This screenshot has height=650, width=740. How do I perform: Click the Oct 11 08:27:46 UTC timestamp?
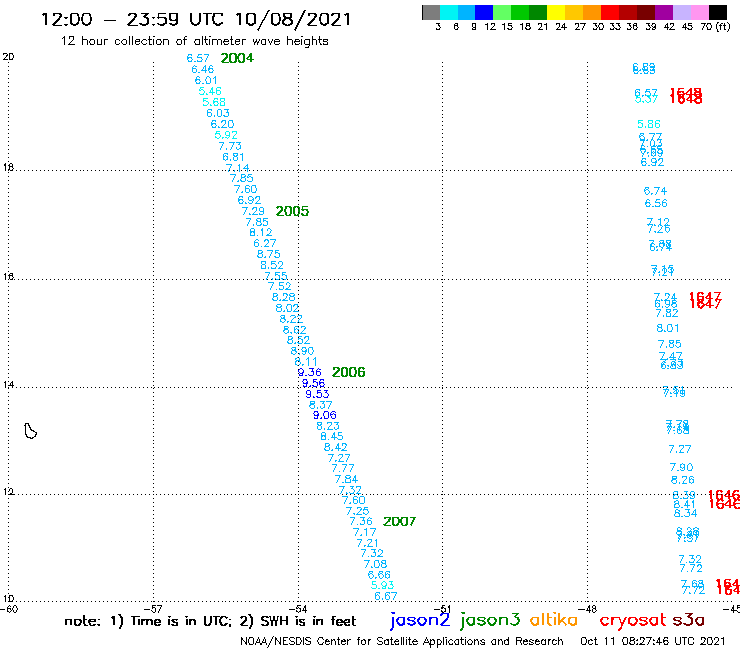point(653,642)
